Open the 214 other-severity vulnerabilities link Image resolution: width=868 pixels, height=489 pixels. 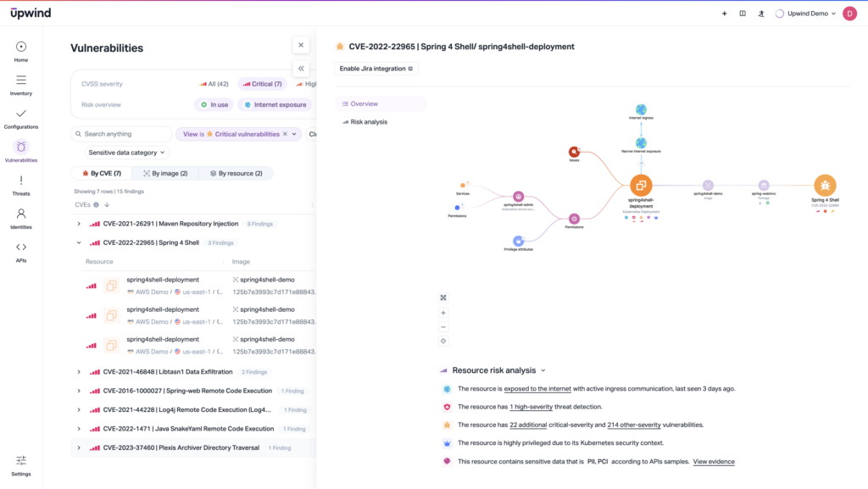coord(634,425)
